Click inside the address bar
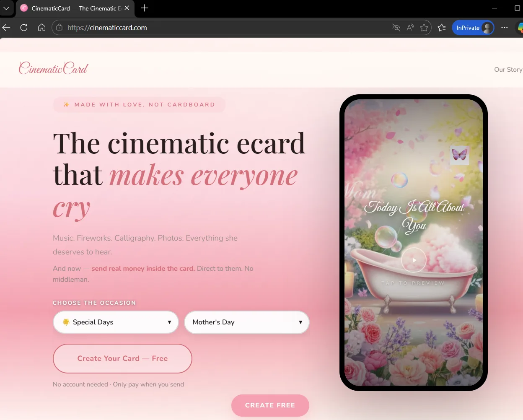The width and height of the screenshot is (523, 420). (x=210, y=27)
